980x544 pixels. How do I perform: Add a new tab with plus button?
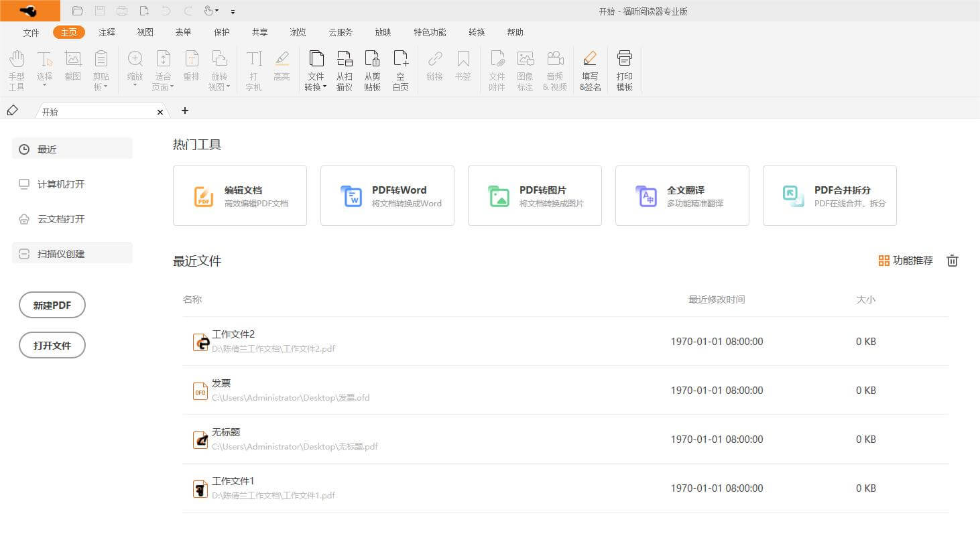(x=185, y=111)
